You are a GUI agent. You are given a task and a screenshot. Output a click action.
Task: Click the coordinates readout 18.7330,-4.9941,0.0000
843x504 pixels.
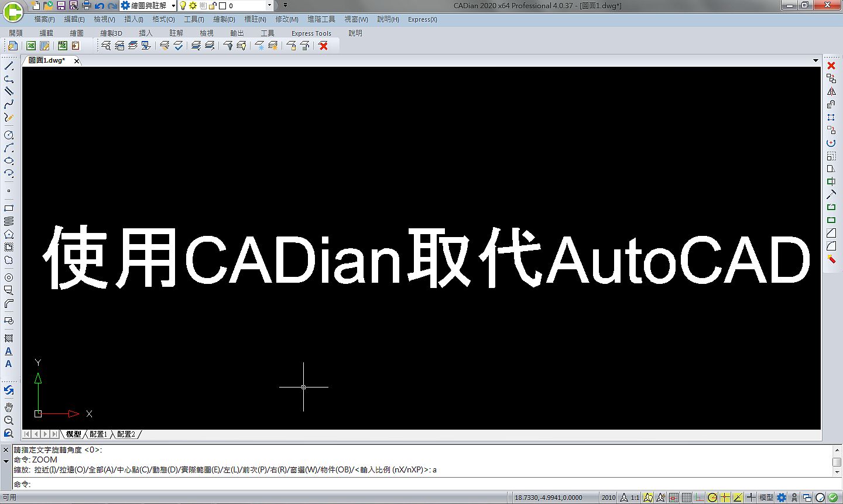click(x=549, y=498)
